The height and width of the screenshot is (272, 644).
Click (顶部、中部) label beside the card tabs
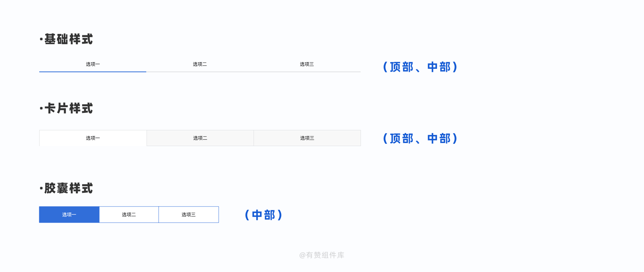(x=420, y=138)
